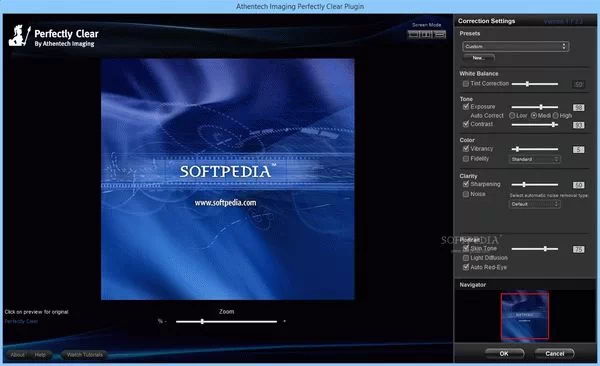Click the 'Screen Mode' label
600x366 pixels.
tap(427, 25)
